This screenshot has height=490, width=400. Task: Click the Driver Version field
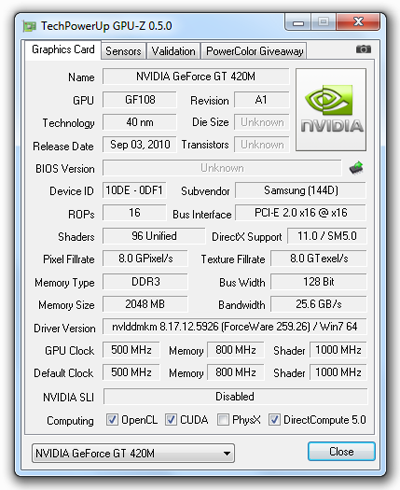point(234,327)
